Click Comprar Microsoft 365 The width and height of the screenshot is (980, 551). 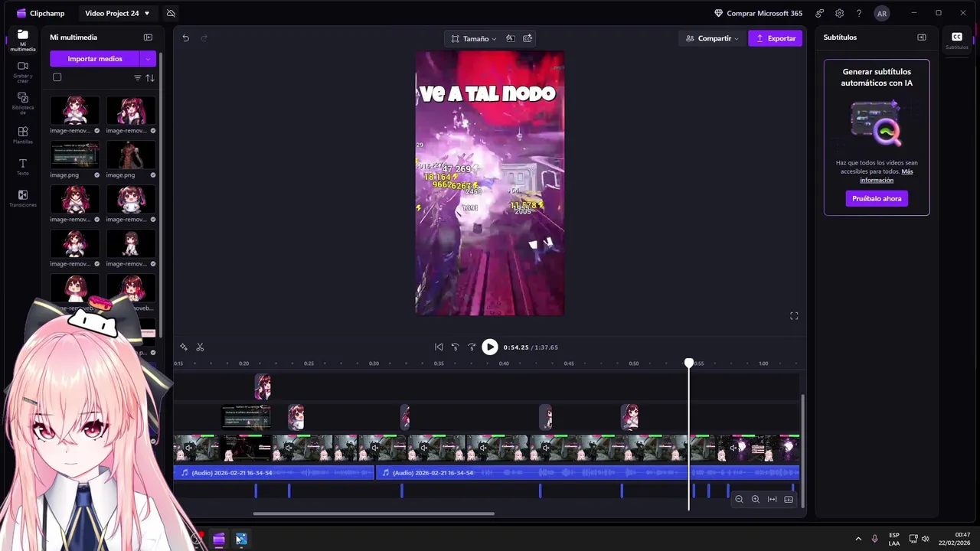(758, 13)
